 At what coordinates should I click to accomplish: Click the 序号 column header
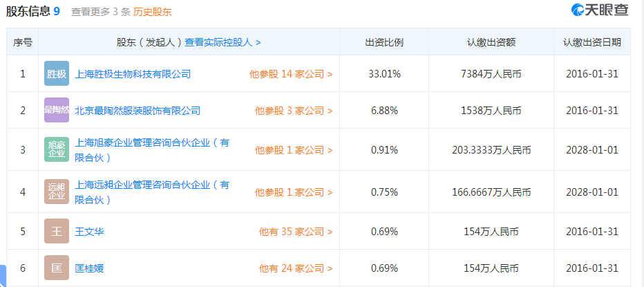click(23, 42)
